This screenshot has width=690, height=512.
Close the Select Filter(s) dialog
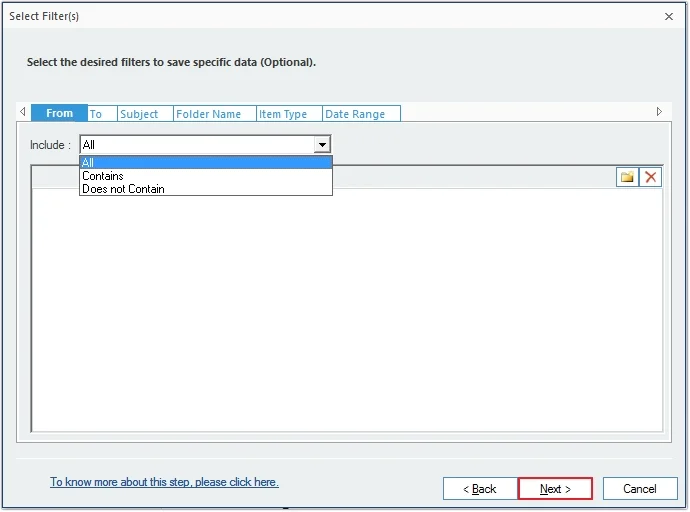[x=668, y=16]
